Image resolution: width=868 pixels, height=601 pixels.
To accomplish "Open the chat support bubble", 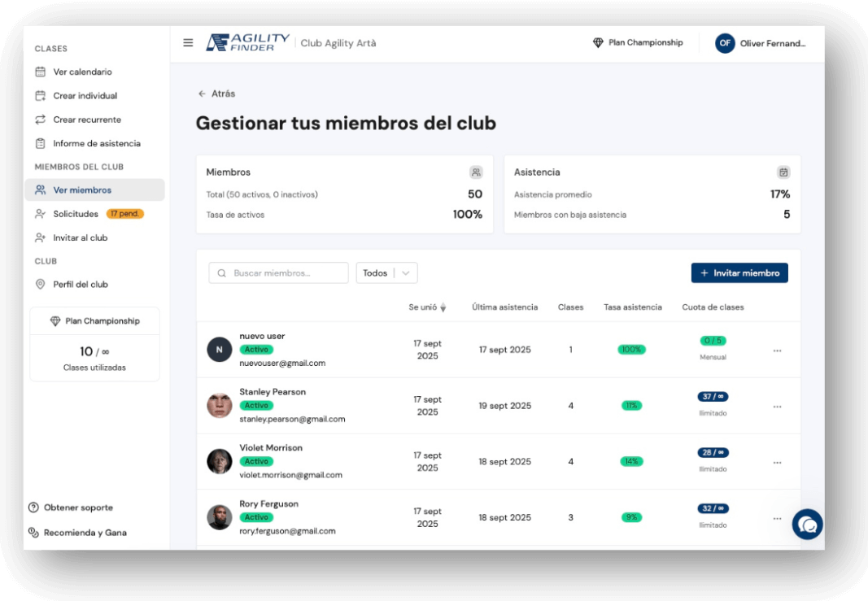I will pyautogui.click(x=807, y=524).
